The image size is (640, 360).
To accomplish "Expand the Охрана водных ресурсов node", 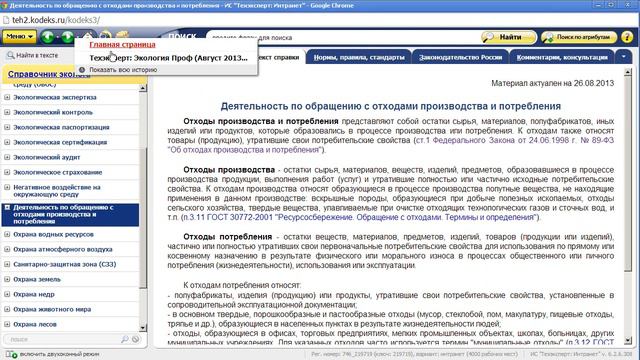I will [7, 234].
